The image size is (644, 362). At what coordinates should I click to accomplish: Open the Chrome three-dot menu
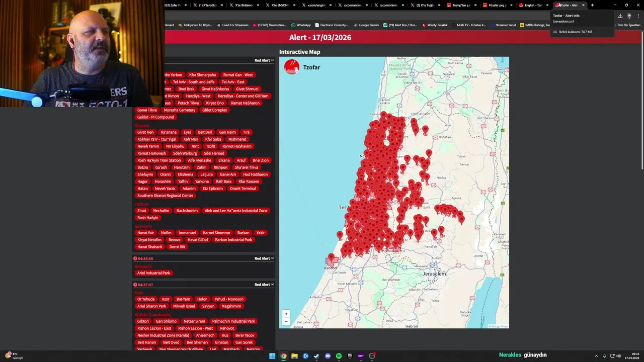[638, 16]
